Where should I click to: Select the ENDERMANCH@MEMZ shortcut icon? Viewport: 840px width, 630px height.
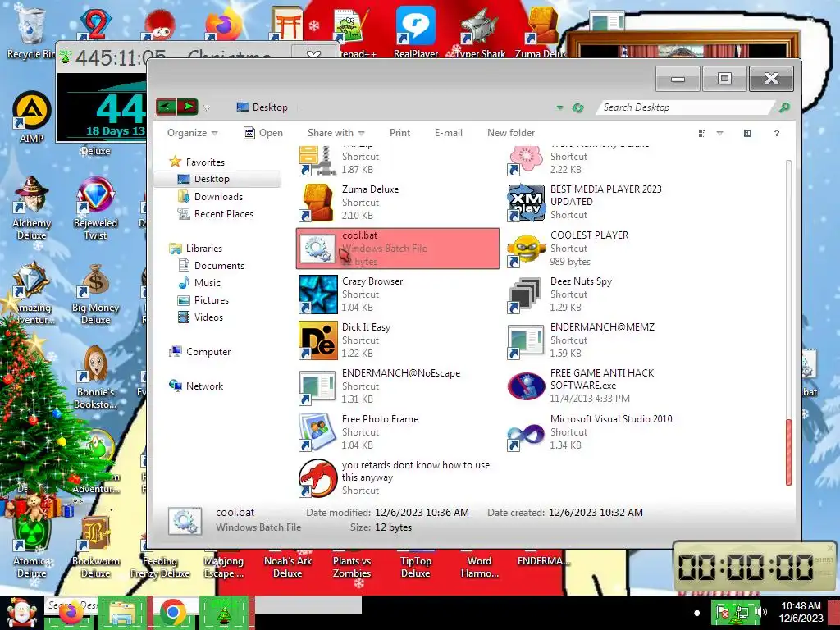point(526,340)
